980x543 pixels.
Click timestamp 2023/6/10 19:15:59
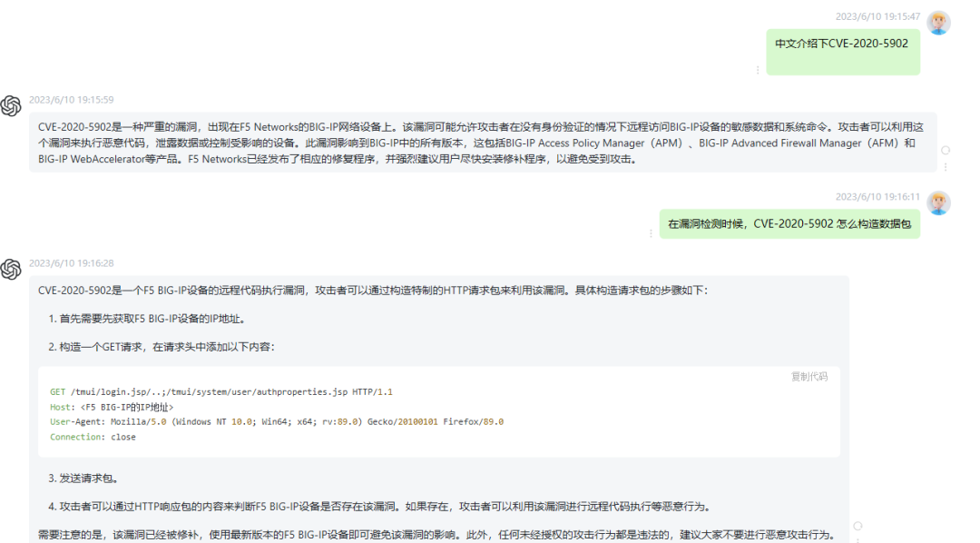[72, 100]
